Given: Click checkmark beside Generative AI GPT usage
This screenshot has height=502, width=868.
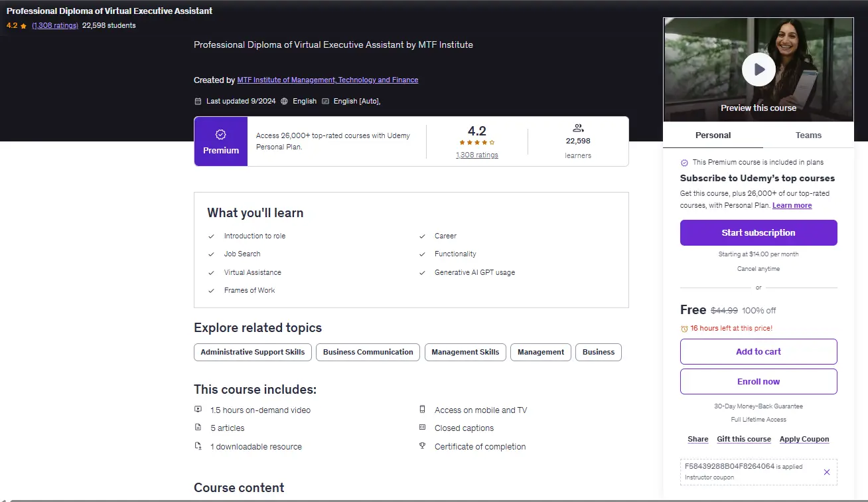Looking at the screenshot, I should coord(422,272).
